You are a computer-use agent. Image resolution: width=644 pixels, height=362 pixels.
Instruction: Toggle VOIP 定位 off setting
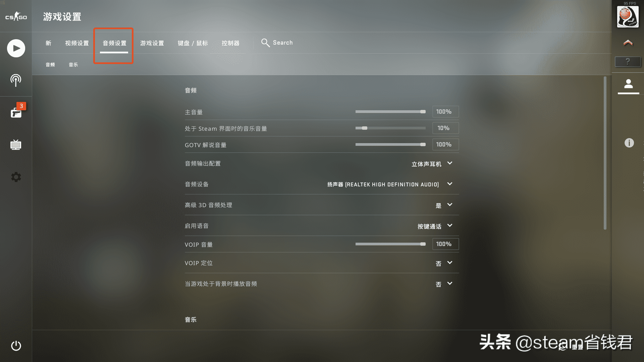[x=443, y=262]
